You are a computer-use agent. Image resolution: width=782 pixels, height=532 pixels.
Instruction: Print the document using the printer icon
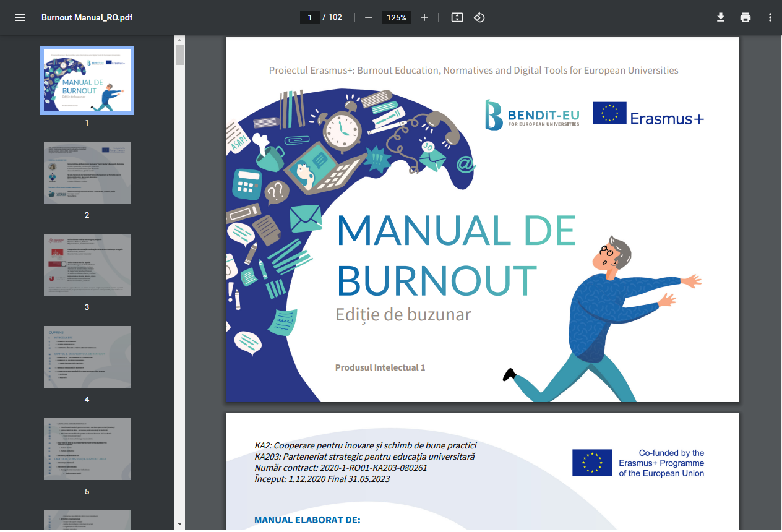(x=745, y=17)
